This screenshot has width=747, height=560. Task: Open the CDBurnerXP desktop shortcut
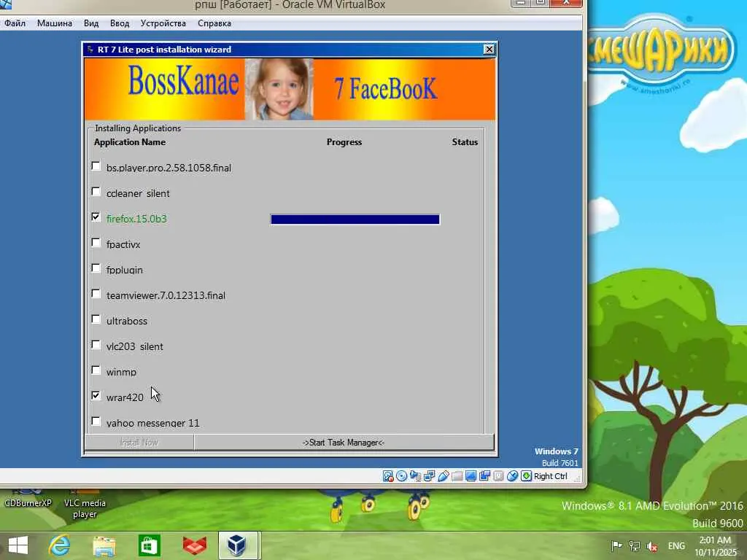[28, 499]
